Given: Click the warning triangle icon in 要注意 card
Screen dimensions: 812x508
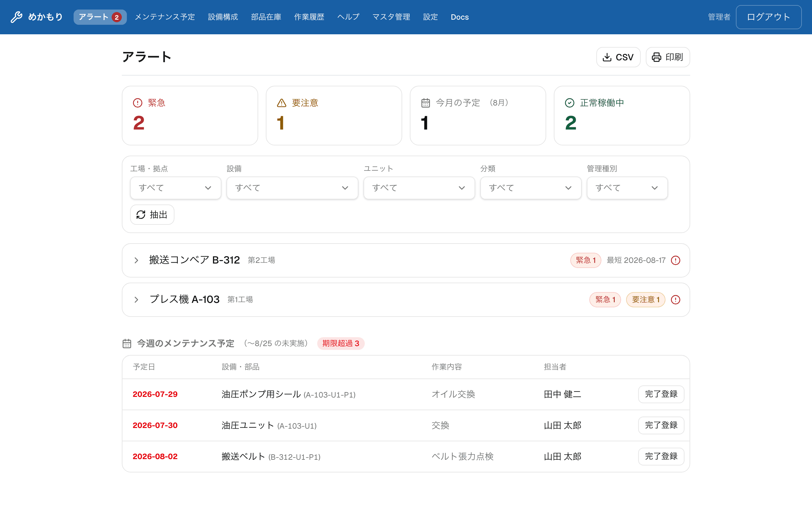Looking at the screenshot, I should click(x=282, y=103).
